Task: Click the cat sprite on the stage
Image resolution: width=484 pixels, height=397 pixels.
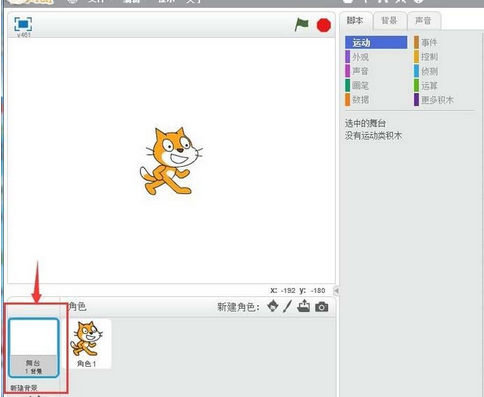Action: point(171,161)
